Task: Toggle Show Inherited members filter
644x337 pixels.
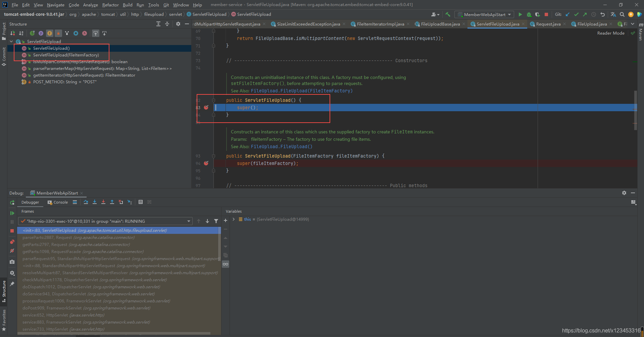Action: pyautogui.click(x=67, y=33)
